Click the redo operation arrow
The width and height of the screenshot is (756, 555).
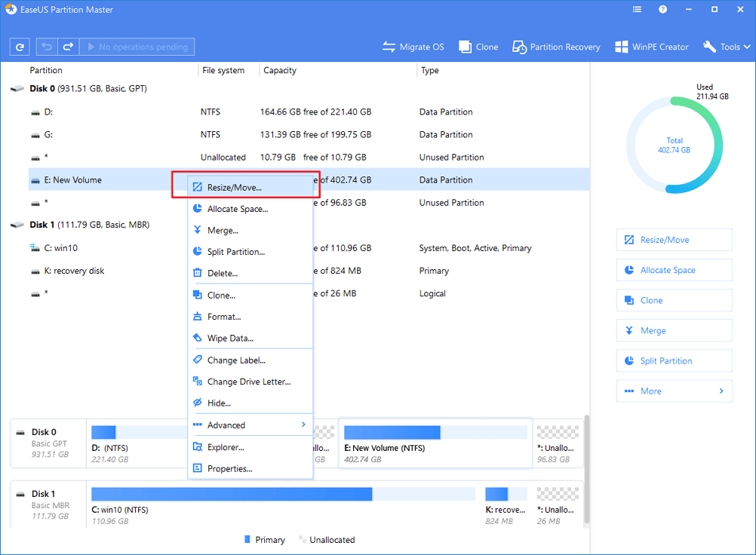69,47
